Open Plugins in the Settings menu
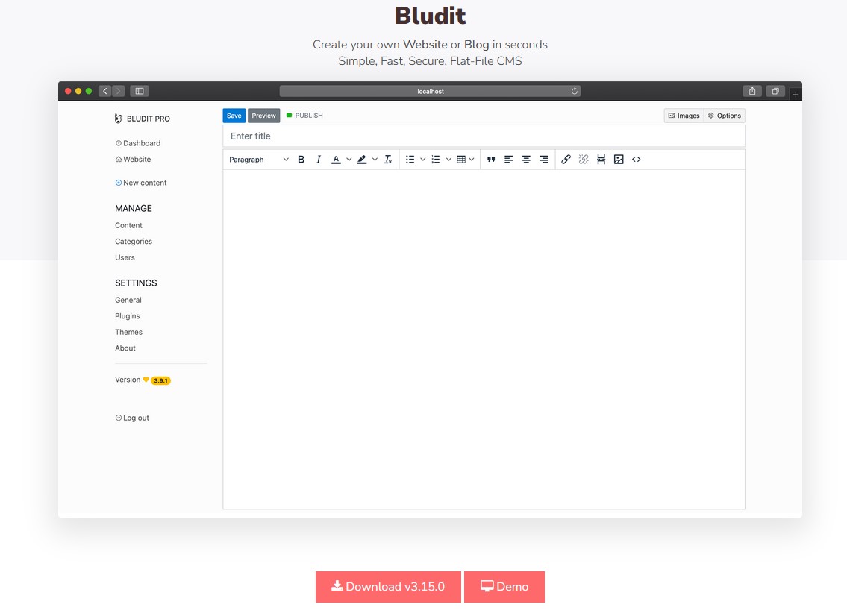Image resolution: width=847 pixels, height=616 pixels. [x=128, y=316]
